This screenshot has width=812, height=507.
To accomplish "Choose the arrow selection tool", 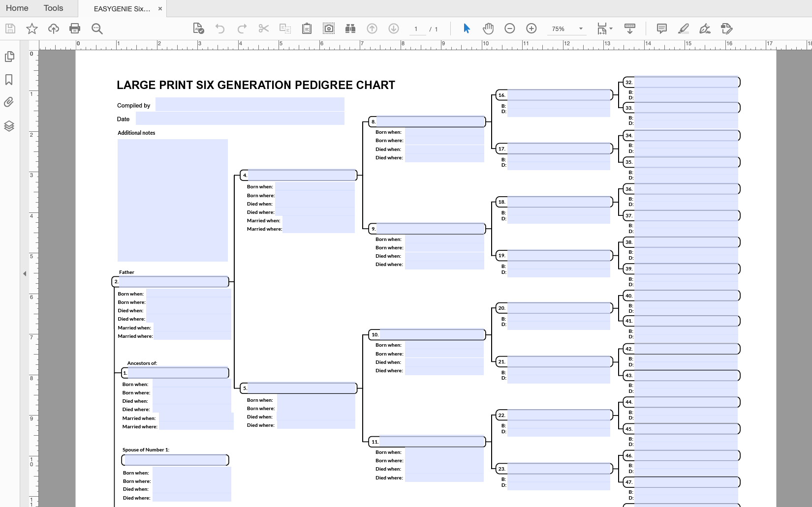I will (467, 29).
